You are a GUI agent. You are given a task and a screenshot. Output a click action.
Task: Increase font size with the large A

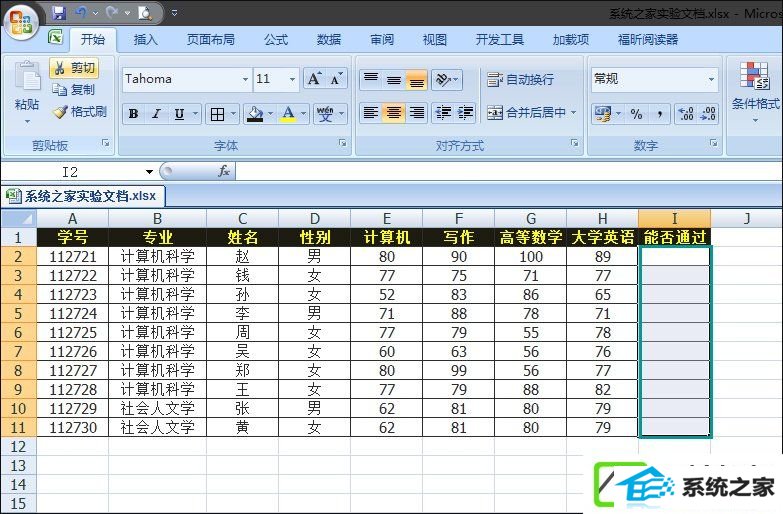coord(314,79)
